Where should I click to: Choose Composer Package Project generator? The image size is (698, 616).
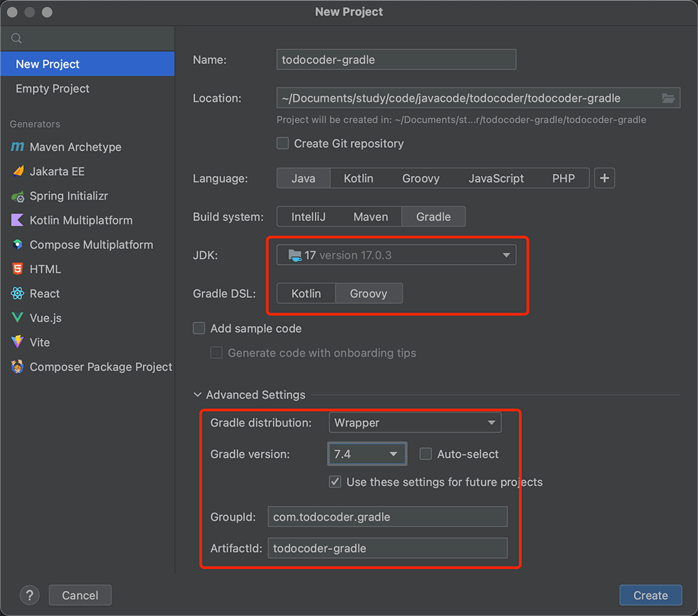87,366
